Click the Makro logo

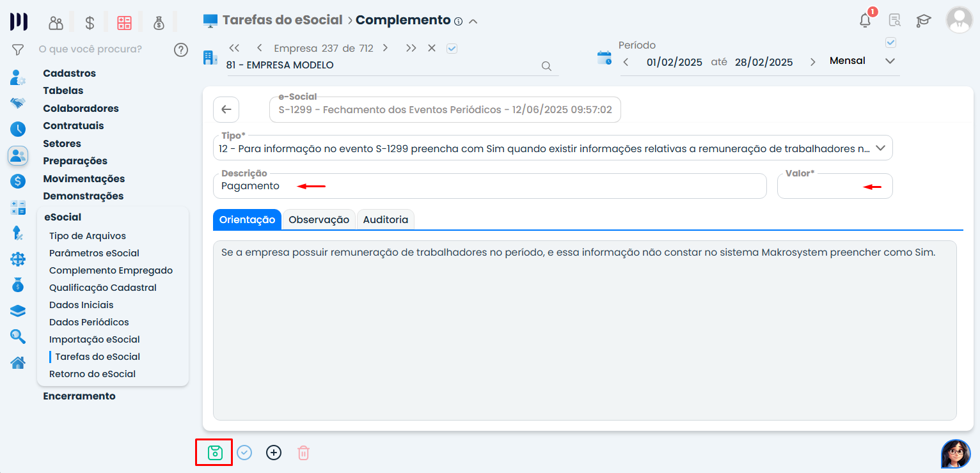(x=19, y=21)
